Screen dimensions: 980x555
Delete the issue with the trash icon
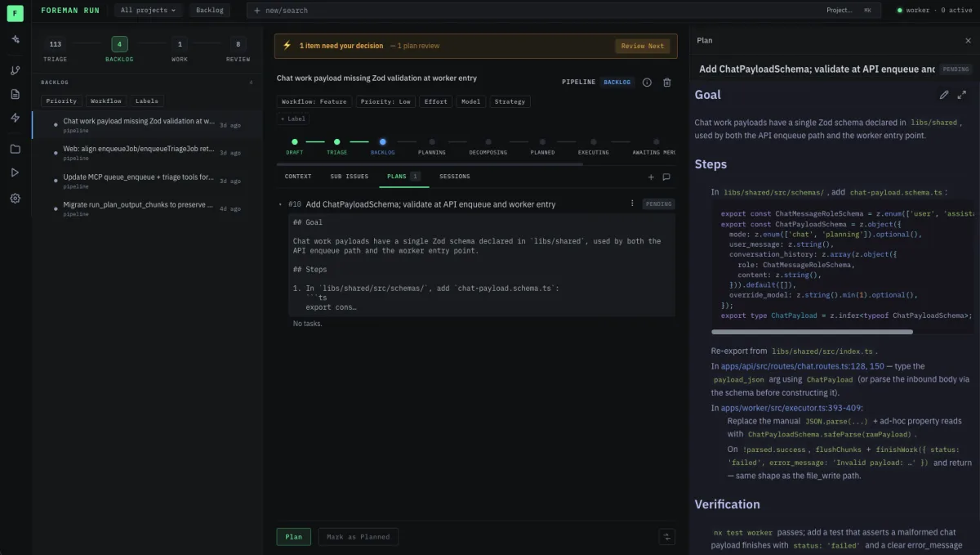[x=667, y=82]
